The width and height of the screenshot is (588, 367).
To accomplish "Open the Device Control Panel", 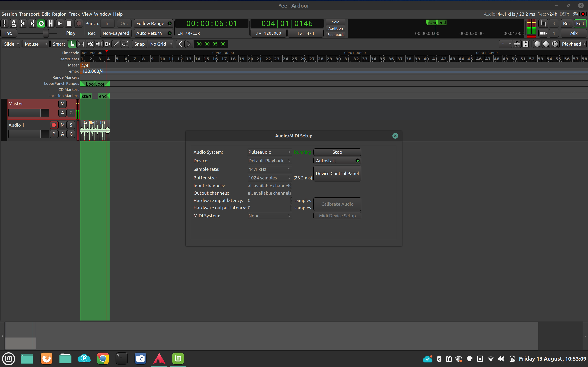I will click(337, 174).
